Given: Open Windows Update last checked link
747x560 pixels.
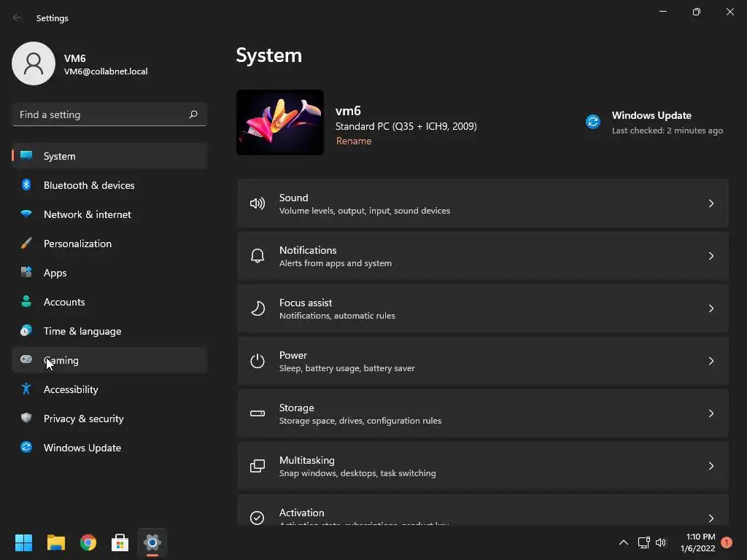Looking at the screenshot, I should (667, 130).
